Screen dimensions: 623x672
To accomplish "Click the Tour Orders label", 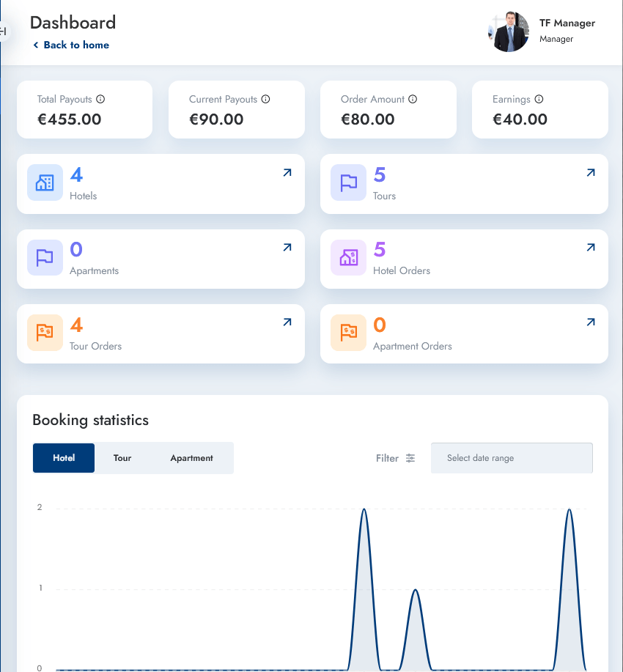I will [x=95, y=346].
